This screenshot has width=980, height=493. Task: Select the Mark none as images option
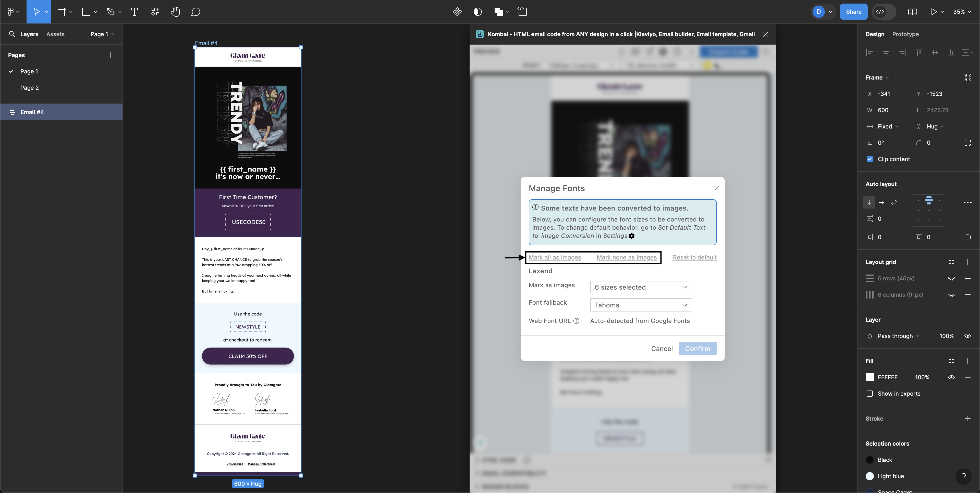coord(626,257)
